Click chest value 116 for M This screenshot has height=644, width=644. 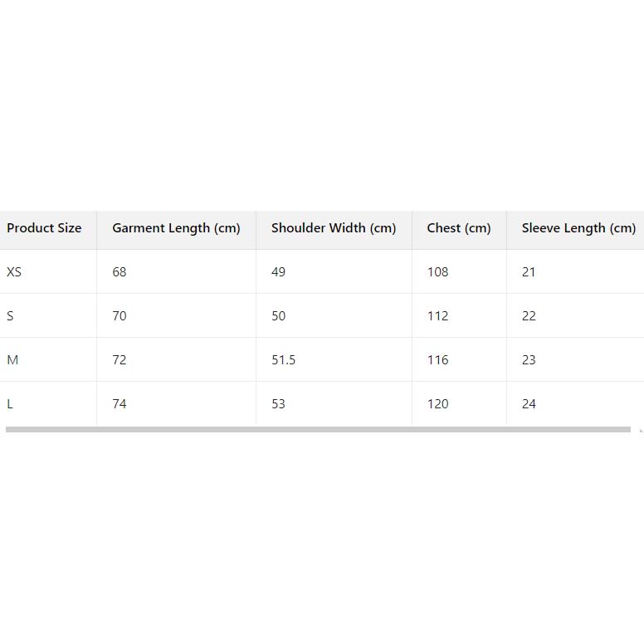pos(437,360)
